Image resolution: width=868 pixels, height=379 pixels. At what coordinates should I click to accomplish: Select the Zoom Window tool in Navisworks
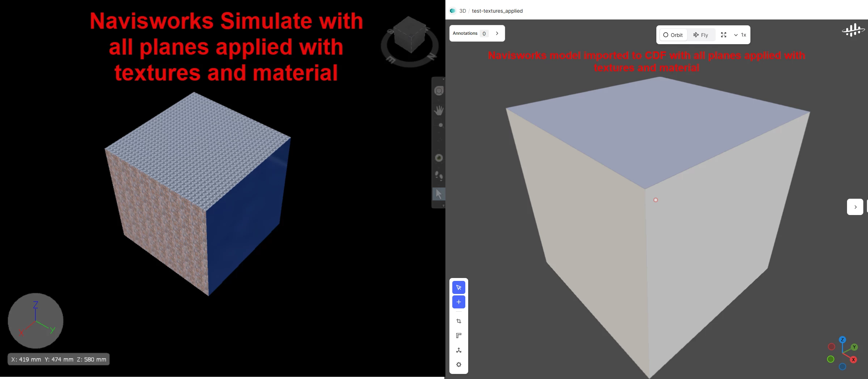pos(440,125)
